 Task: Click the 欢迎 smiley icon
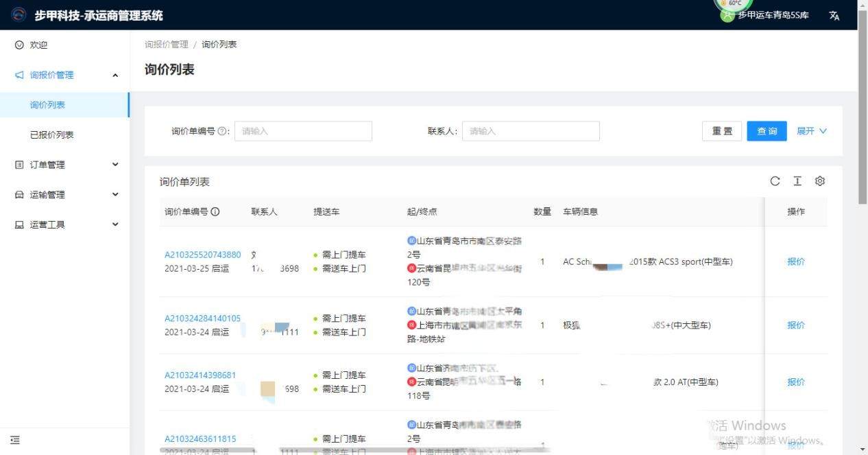click(x=19, y=45)
